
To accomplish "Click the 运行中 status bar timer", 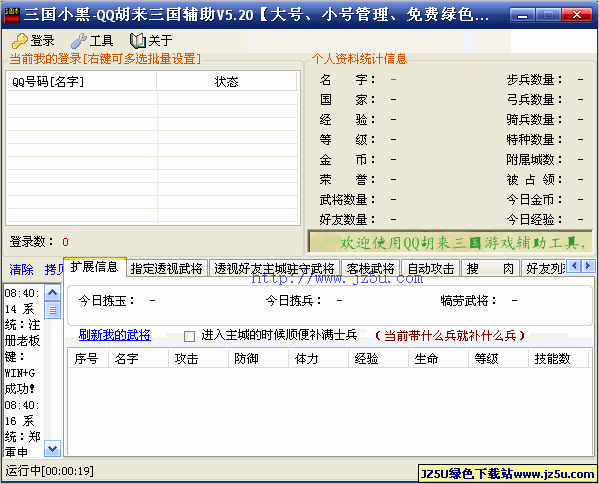I will [49, 471].
